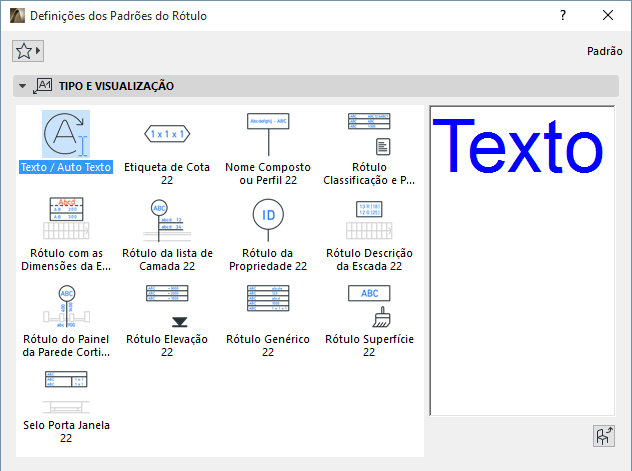Open the help question mark button
Viewport: 632px width, 471px height.
coord(563,15)
